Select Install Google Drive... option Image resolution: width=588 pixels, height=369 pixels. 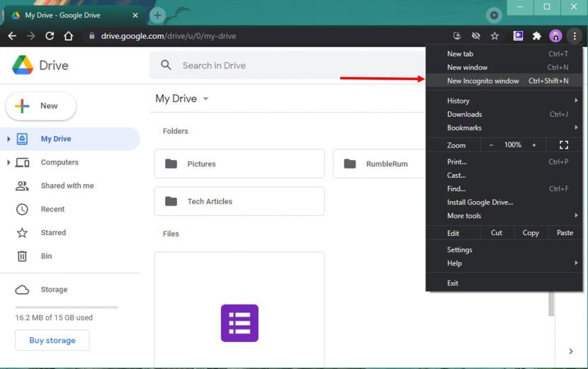pos(504,202)
